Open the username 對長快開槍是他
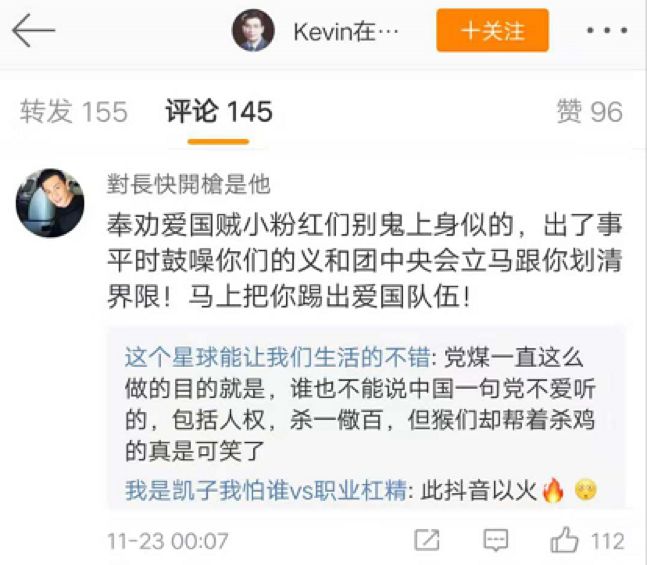The width and height of the screenshot is (647, 565). pyautogui.click(x=189, y=184)
